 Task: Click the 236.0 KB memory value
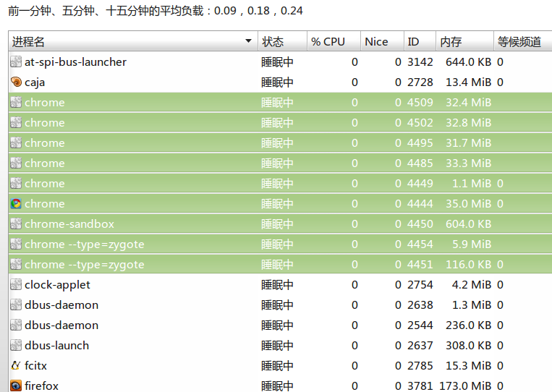tap(468, 325)
